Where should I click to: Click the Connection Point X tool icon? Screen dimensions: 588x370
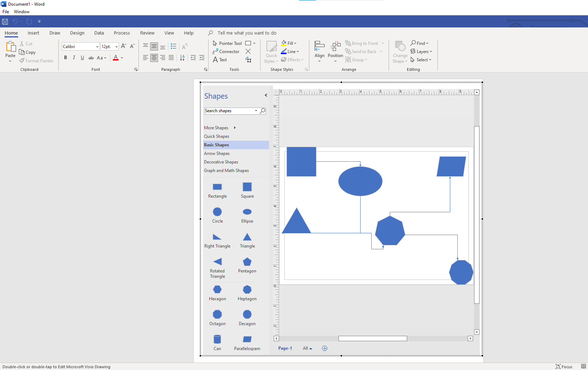click(248, 52)
